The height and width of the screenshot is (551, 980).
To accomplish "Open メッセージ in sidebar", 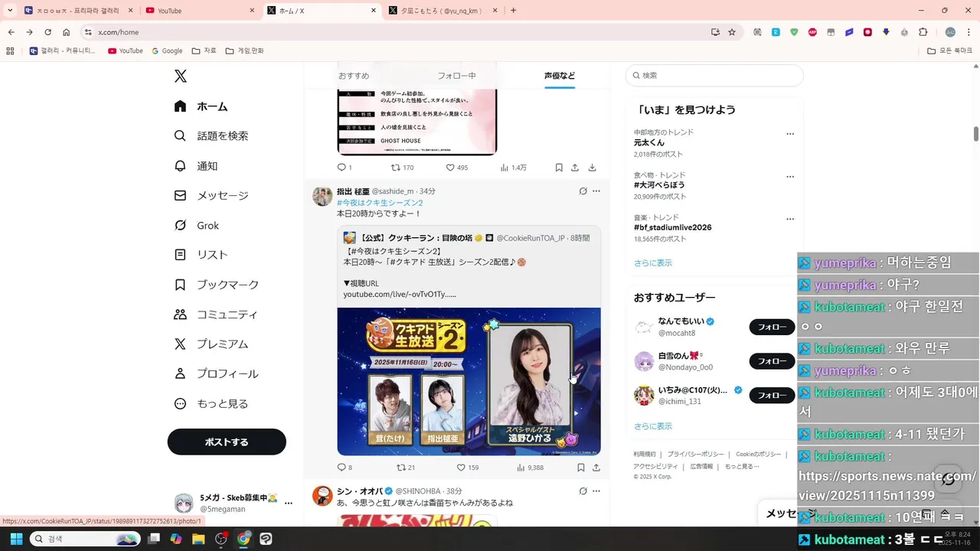I will coord(211,196).
